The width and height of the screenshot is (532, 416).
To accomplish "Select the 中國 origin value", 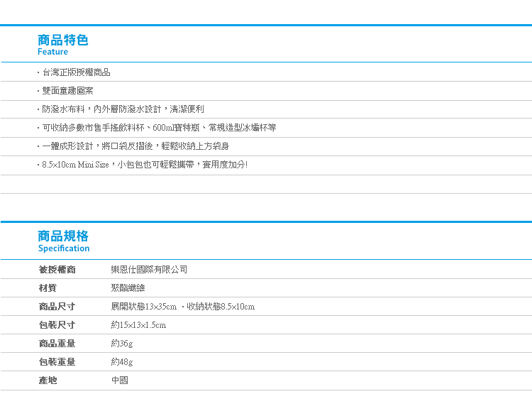I will point(119,381).
